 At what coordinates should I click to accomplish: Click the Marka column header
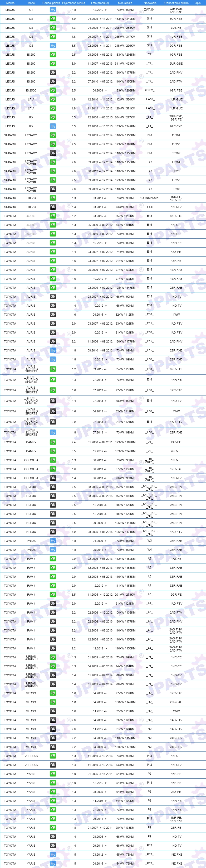10,3
